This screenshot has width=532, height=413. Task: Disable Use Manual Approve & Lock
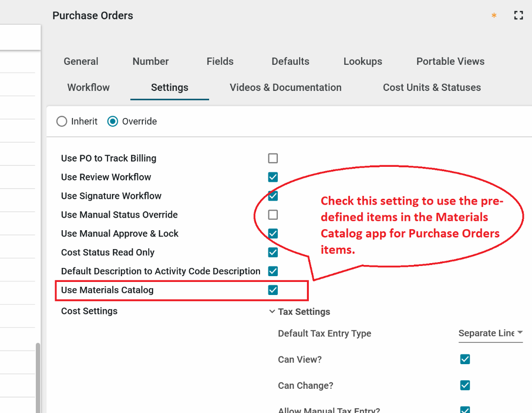(x=273, y=234)
